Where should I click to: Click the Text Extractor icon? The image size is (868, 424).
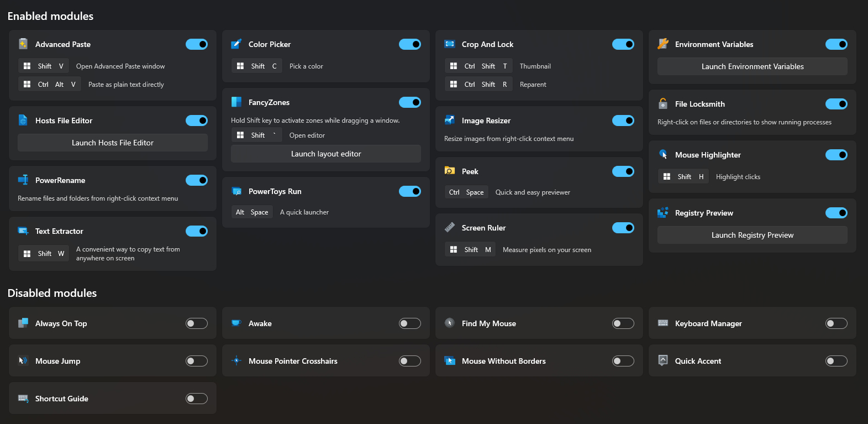(23, 231)
